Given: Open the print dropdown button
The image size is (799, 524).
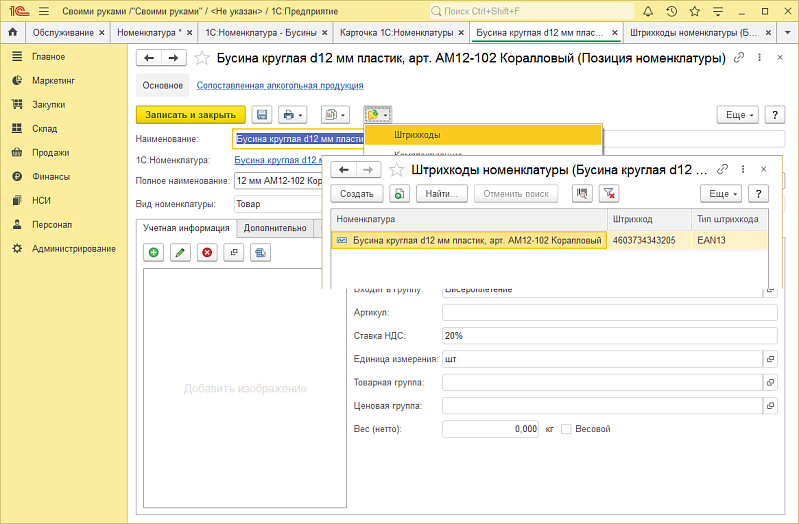Looking at the screenshot, I should tap(293, 115).
